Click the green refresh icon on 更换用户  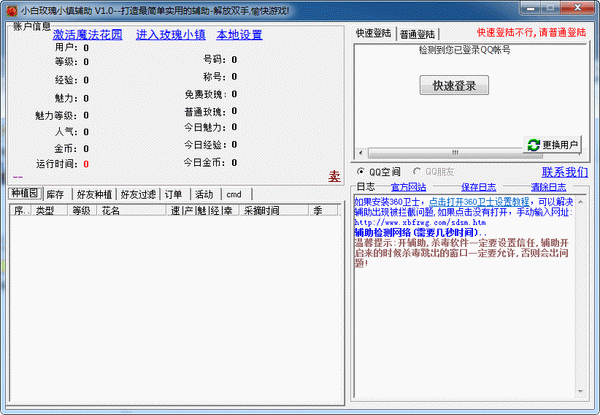click(x=533, y=145)
